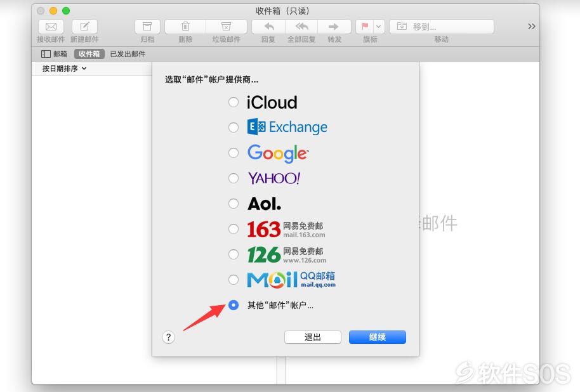Image resolution: width=580 pixels, height=392 pixels.
Task: Open the Sort by Date dropdown
Action: click(64, 69)
